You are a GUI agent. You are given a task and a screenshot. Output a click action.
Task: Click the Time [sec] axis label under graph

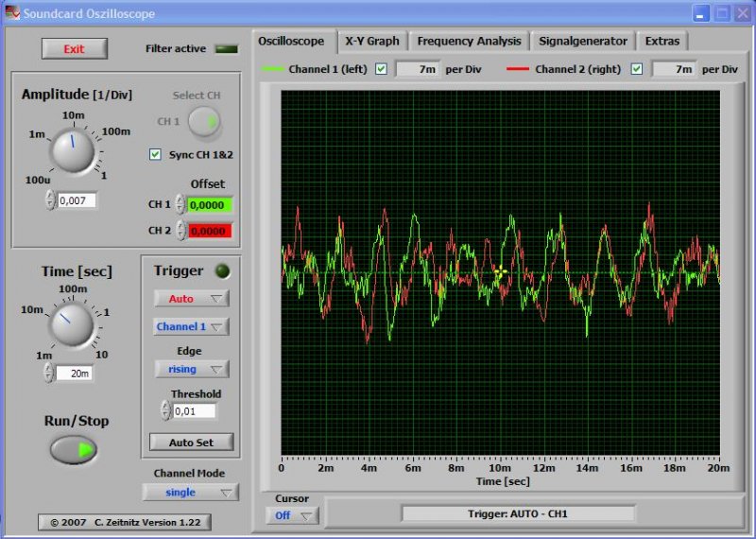point(503,481)
